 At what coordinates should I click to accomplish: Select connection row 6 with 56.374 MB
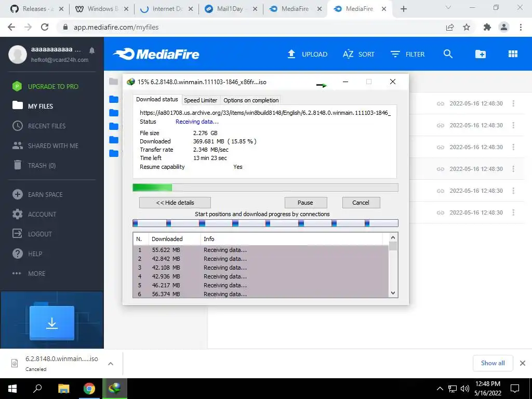coord(261,294)
